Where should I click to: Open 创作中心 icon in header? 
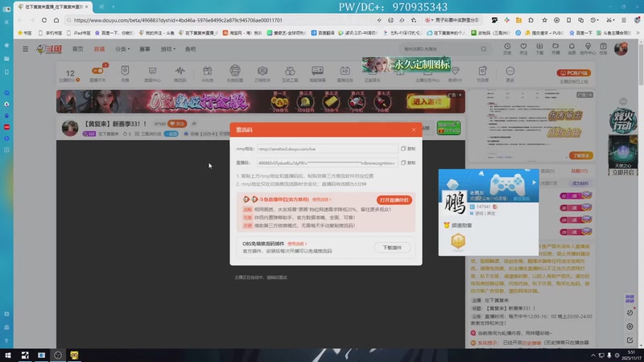pos(588,48)
